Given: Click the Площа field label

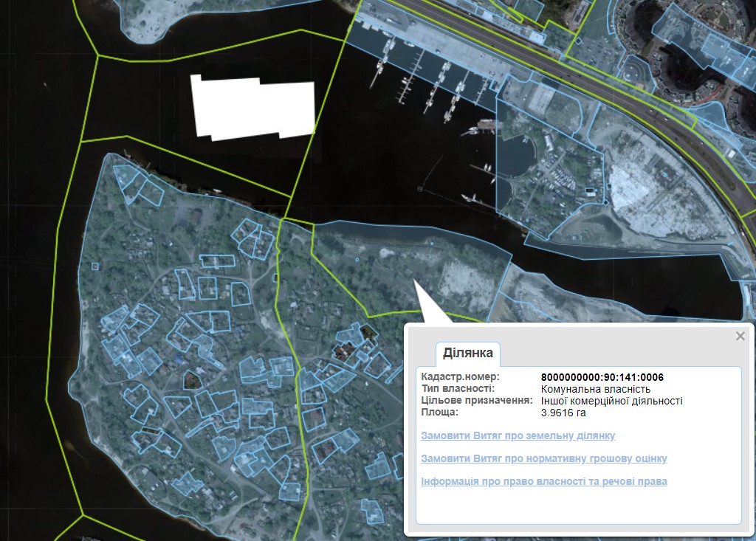Looking at the screenshot, I should [x=439, y=413].
